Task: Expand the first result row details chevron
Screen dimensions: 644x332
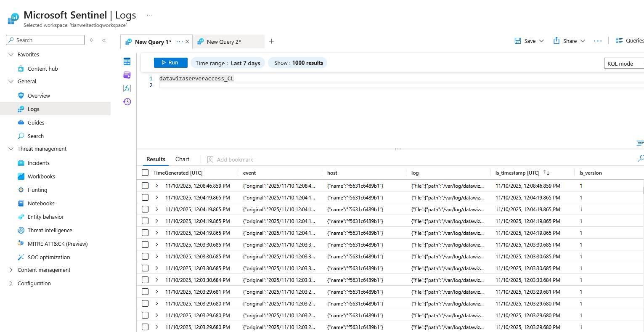Action: [x=157, y=186]
